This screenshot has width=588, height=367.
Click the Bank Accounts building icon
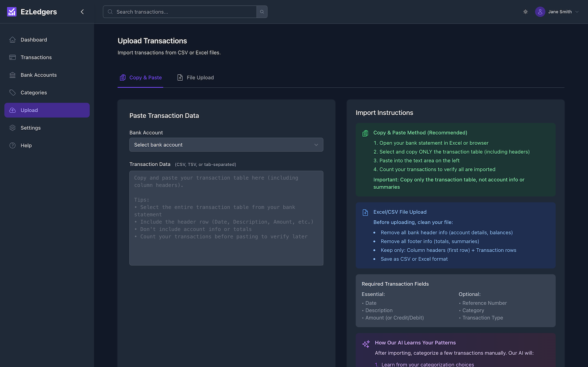(12, 75)
